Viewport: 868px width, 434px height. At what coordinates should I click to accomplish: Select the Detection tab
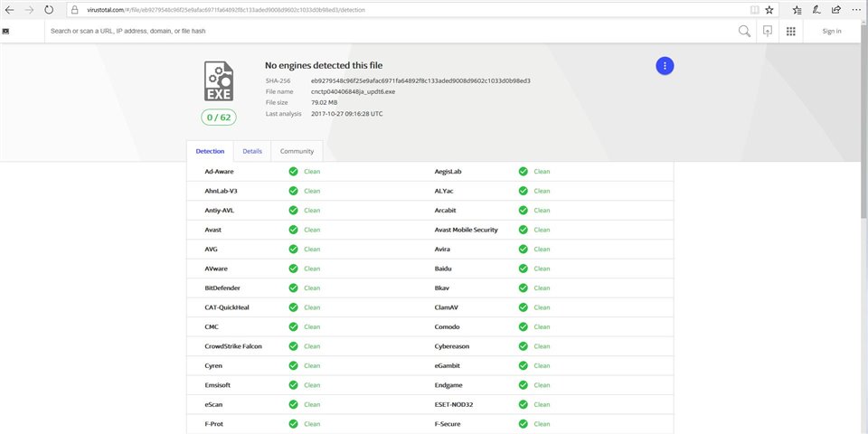pyautogui.click(x=211, y=151)
